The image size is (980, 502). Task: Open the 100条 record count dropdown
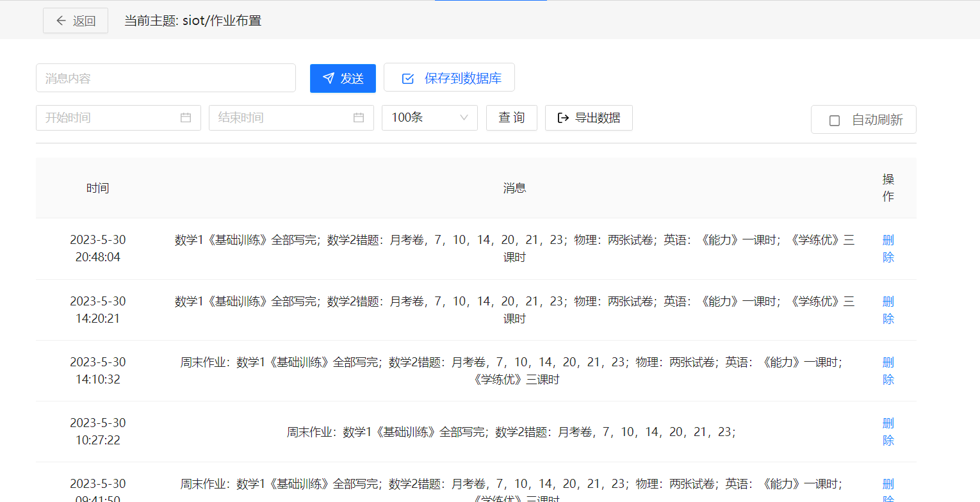[x=430, y=118]
